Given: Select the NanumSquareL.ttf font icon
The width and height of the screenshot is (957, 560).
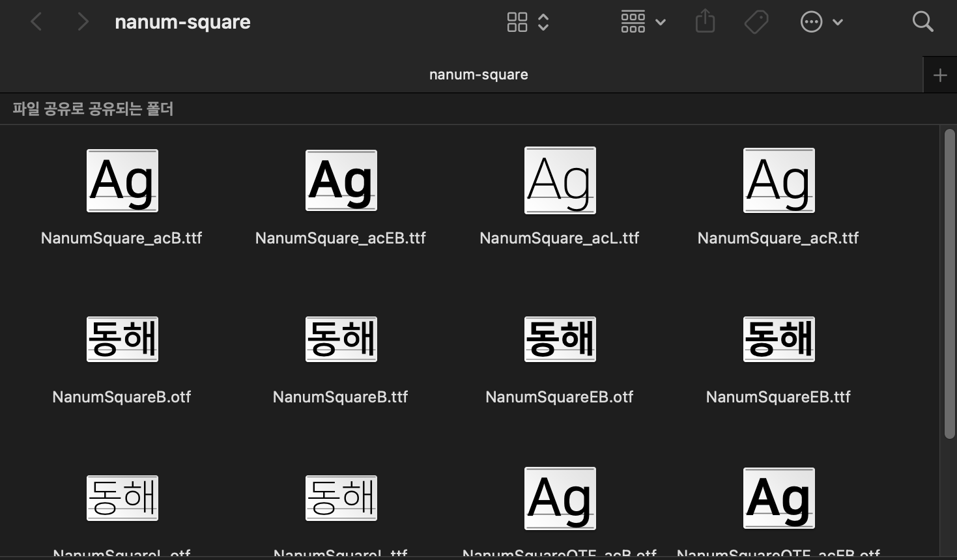Looking at the screenshot, I should (x=341, y=497).
